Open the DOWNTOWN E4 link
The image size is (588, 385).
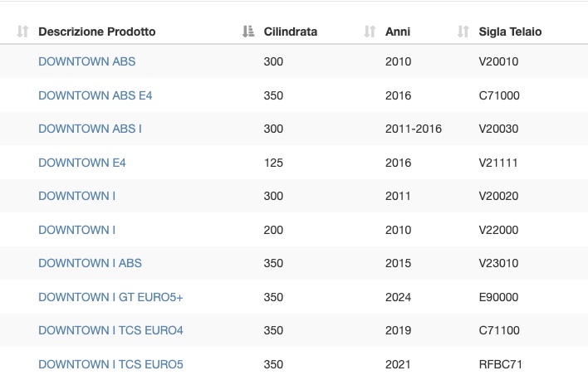point(82,163)
